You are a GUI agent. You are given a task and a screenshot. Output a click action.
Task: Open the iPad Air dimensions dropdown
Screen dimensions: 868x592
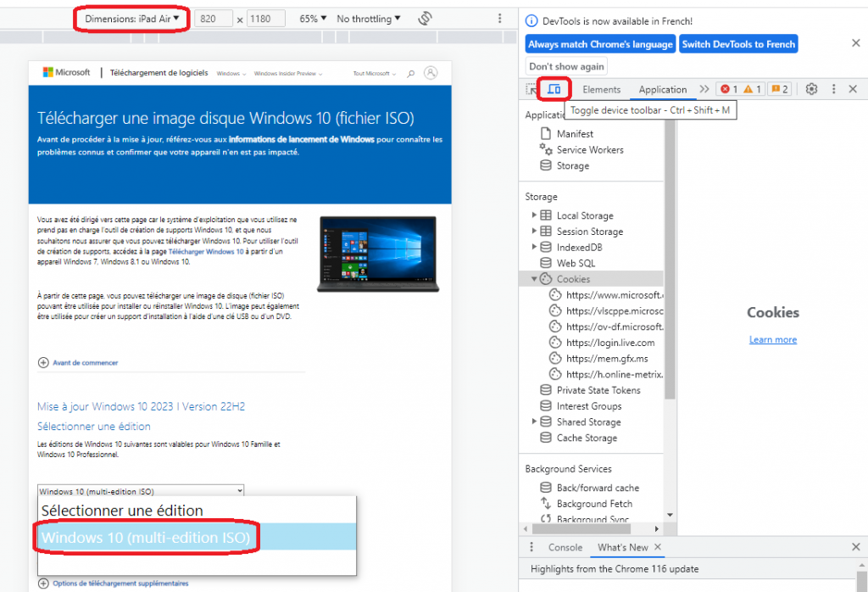tap(131, 18)
